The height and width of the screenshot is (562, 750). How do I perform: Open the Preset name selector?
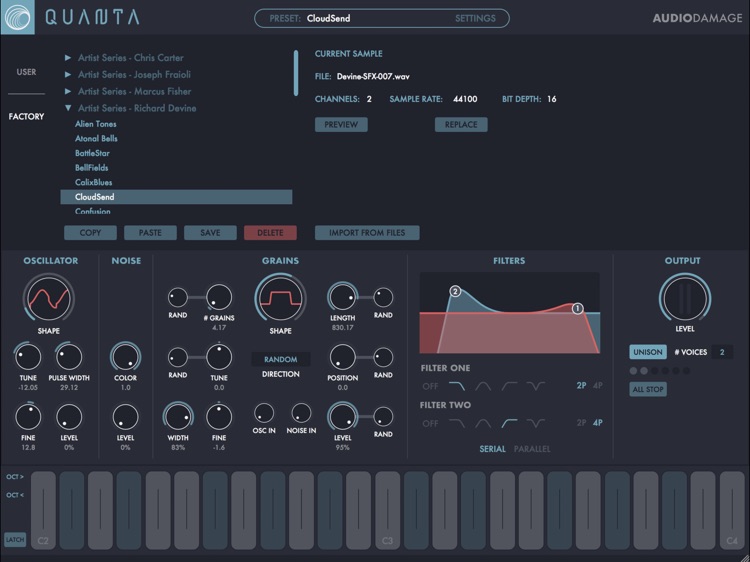point(329,18)
